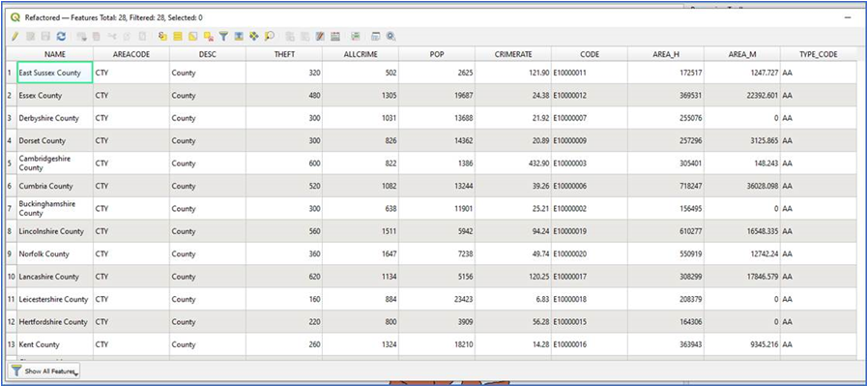Pan map to the selected rows

(x=254, y=37)
